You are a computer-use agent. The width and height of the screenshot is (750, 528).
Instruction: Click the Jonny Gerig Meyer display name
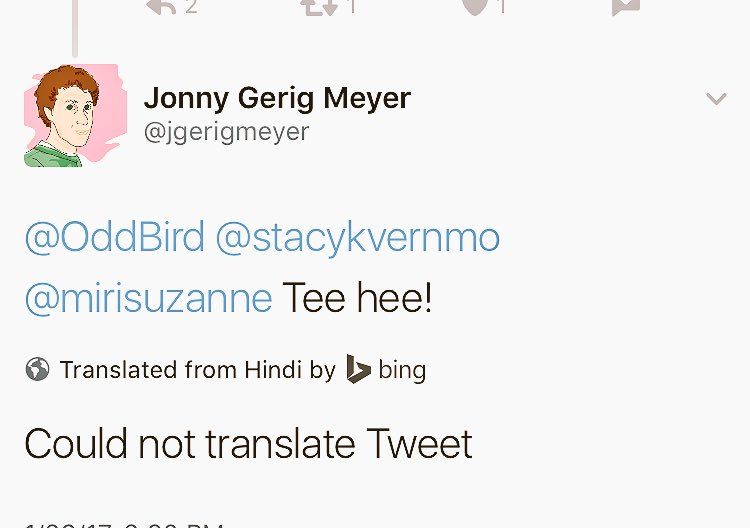pyautogui.click(x=277, y=99)
